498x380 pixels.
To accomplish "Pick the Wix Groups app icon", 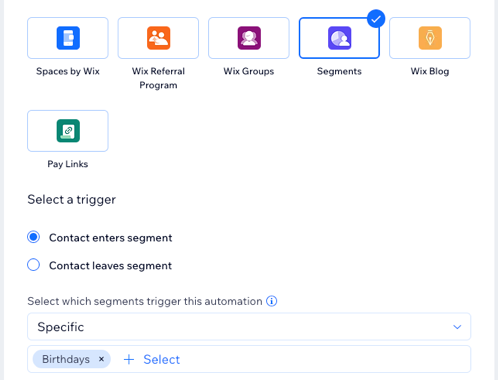I will click(x=249, y=38).
